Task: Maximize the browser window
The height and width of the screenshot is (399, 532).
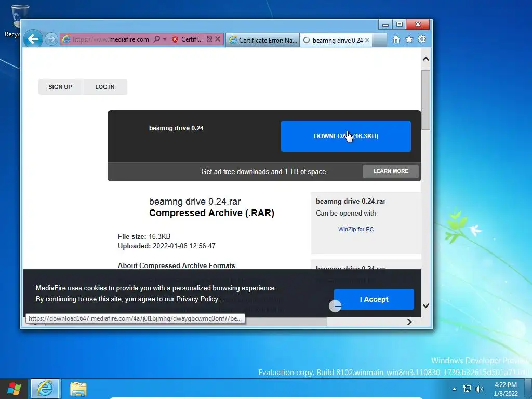Action: (x=400, y=25)
